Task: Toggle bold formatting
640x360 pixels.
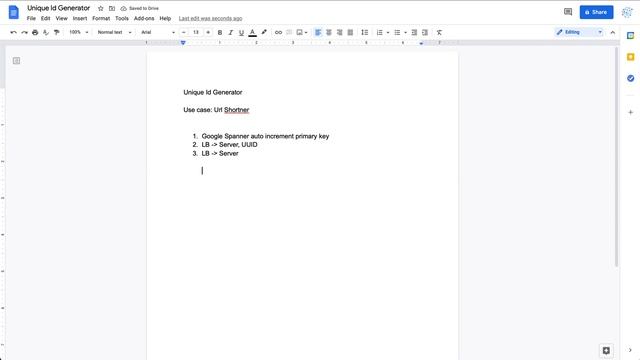Action: [220, 32]
